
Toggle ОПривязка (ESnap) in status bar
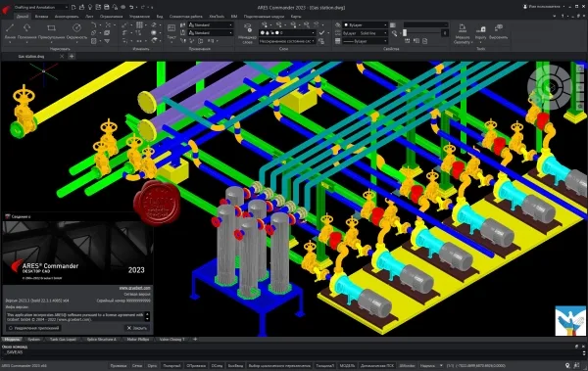coord(196,365)
